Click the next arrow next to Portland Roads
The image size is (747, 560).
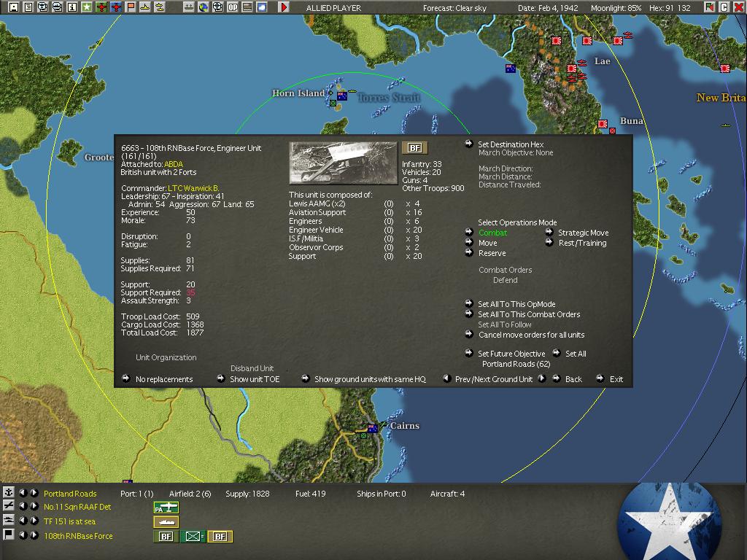34,493
